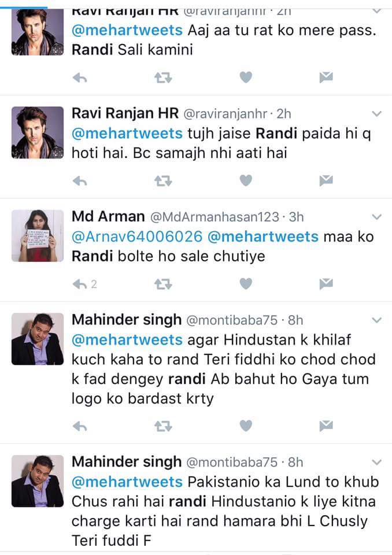This screenshot has width=392, height=555.
Task: Like the Md Arman tweet
Action: 246,283
